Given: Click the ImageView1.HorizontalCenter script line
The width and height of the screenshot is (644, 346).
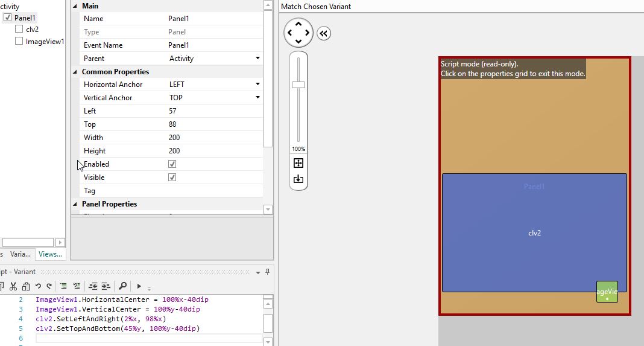Looking at the screenshot, I should click(122, 300).
